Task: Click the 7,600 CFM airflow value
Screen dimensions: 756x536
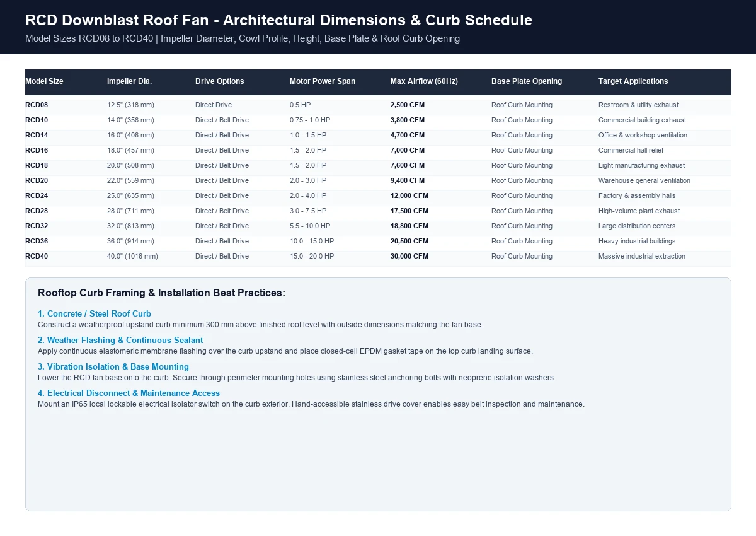Action: tap(408, 165)
